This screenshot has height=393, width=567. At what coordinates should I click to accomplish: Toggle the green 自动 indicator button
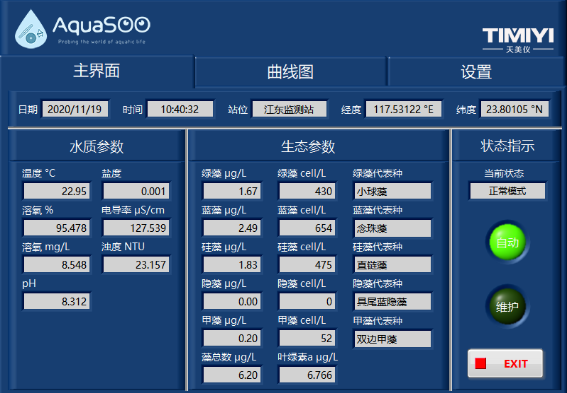coord(507,242)
